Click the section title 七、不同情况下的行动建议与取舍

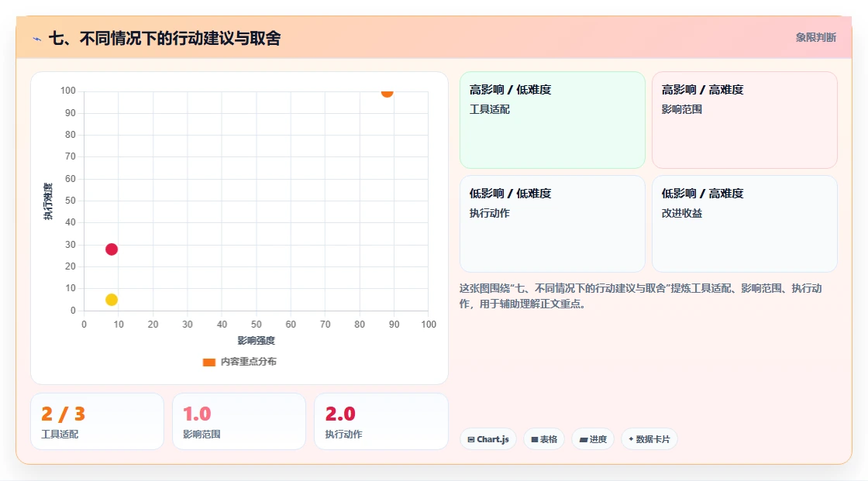pyautogui.click(x=165, y=38)
